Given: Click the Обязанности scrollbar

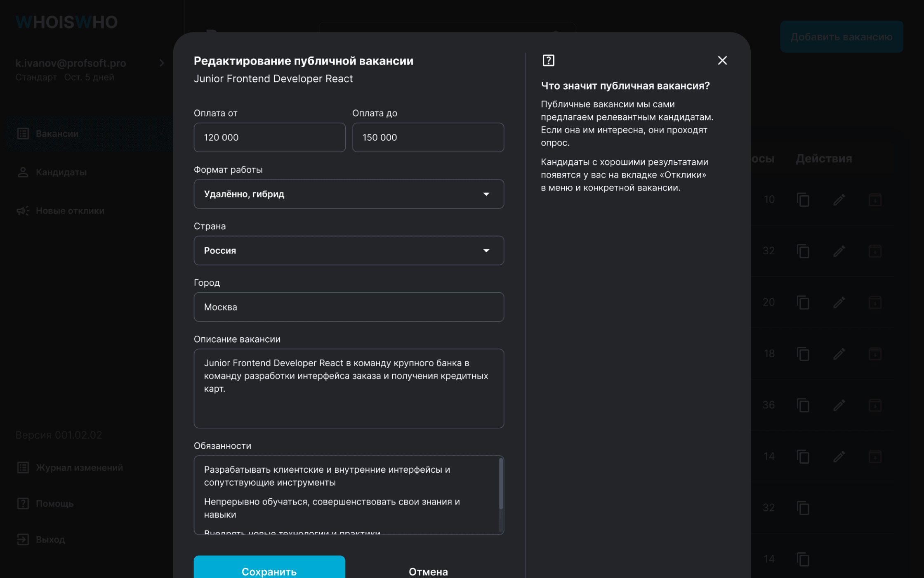Looking at the screenshot, I should (501, 484).
